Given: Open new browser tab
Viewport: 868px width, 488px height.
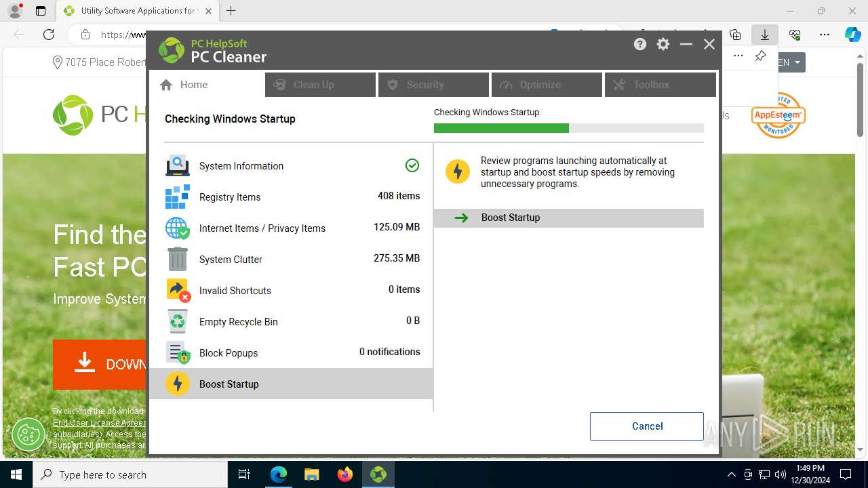Looking at the screenshot, I should [231, 11].
